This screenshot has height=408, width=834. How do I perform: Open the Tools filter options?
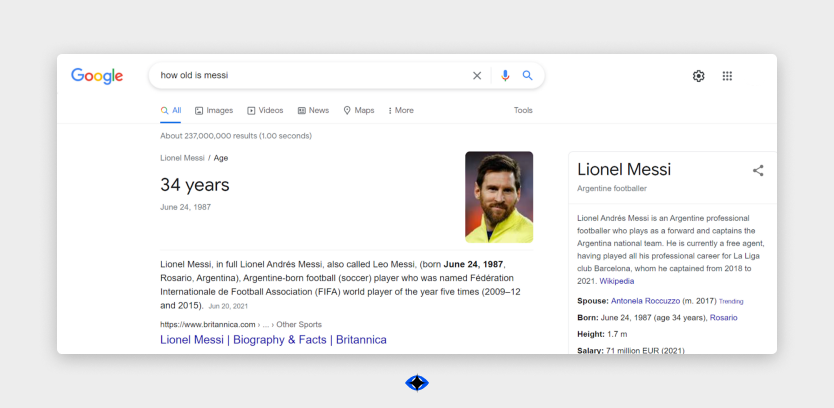tap(523, 111)
